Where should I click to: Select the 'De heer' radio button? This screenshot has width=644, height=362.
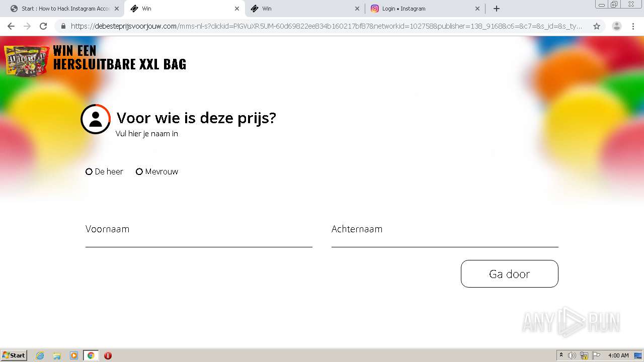tap(89, 171)
